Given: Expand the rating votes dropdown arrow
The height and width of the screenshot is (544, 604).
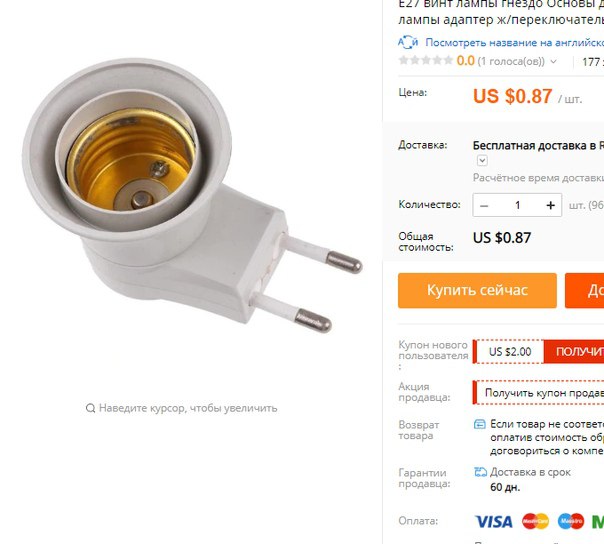Looking at the screenshot, I should coord(554,61).
